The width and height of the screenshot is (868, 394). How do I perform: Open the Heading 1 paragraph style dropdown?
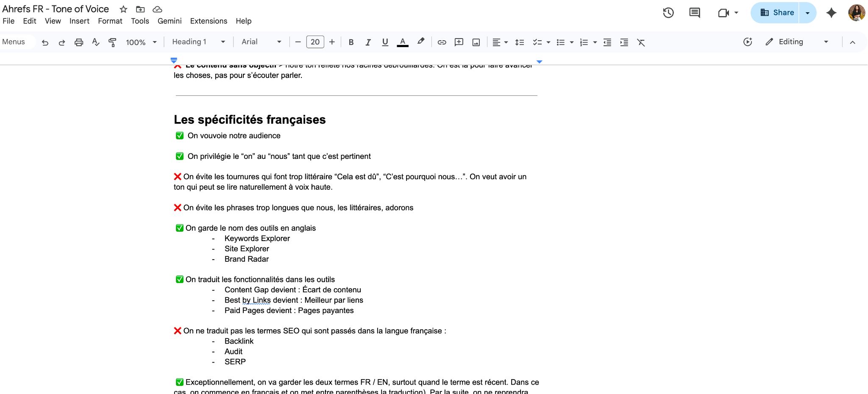tap(198, 42)
